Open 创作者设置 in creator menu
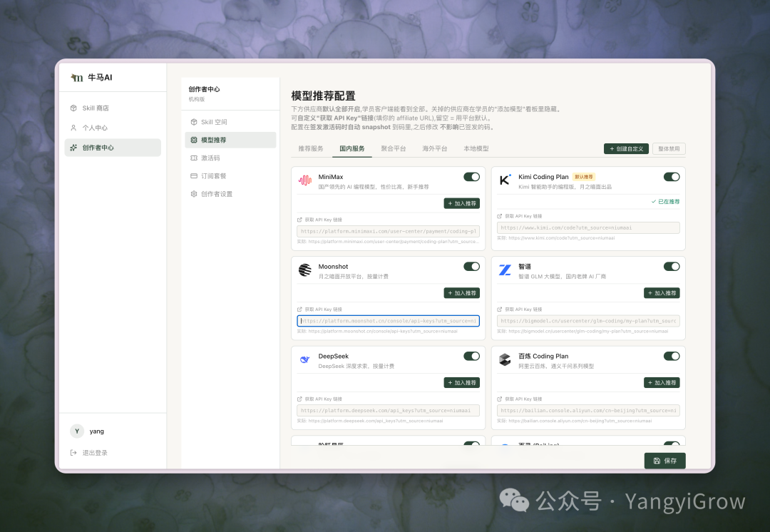This screenshot has width=770, height=532. tap(230, 194)
